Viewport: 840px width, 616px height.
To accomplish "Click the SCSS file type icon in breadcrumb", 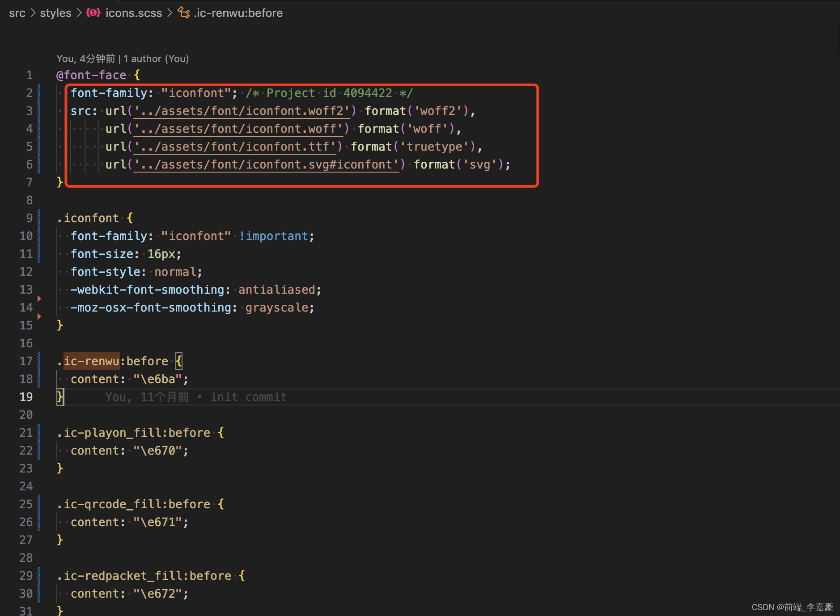I will click(93, 13).
